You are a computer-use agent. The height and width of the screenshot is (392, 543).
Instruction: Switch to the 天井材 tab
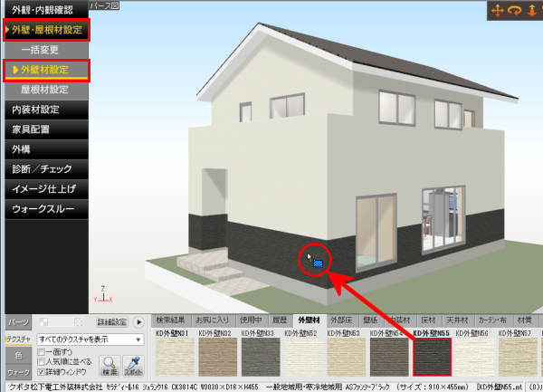(x=457, y=320)
